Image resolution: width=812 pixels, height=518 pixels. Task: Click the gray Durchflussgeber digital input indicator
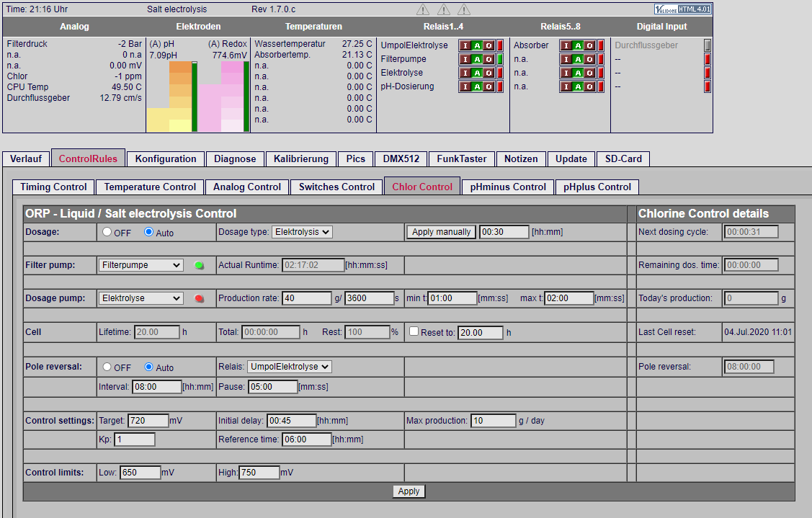pyautogui.click(x=708, y=45)
